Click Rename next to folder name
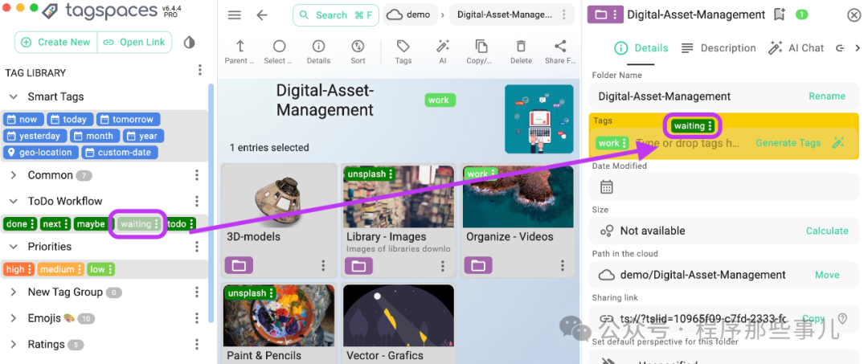This screenshot has height=364, width=868. pyautogui.click(x=827, y=96)
